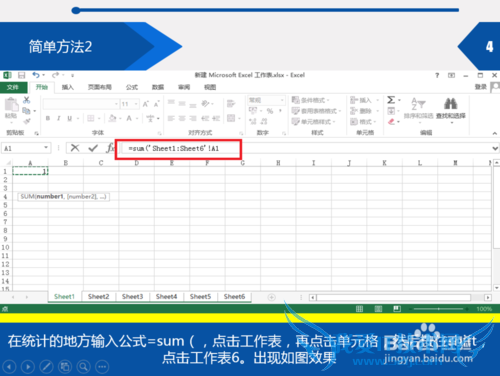Click the insert function fx icon
The width and height of the screenshot is (500, 376).
click(x=110, y=148)
